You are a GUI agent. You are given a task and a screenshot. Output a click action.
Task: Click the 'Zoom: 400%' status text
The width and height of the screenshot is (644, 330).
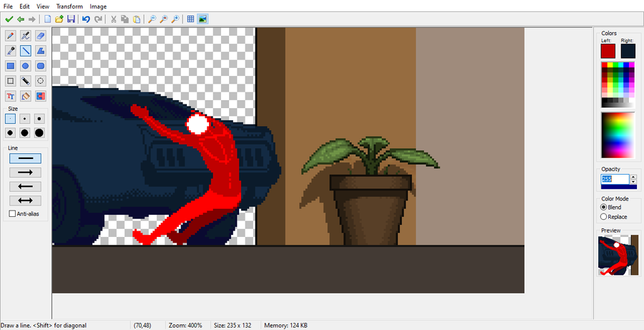[x=185, y=326]
